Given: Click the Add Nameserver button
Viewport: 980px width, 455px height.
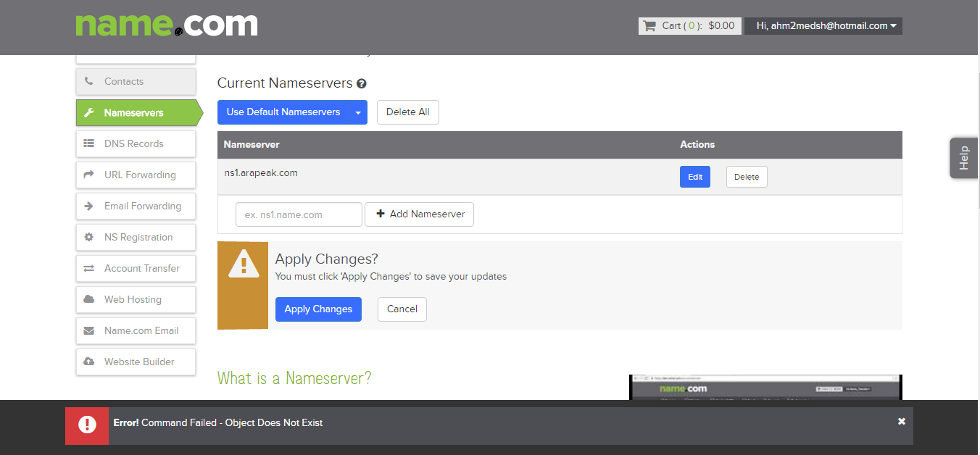Looking at the screenshot, I should [420, 214].
